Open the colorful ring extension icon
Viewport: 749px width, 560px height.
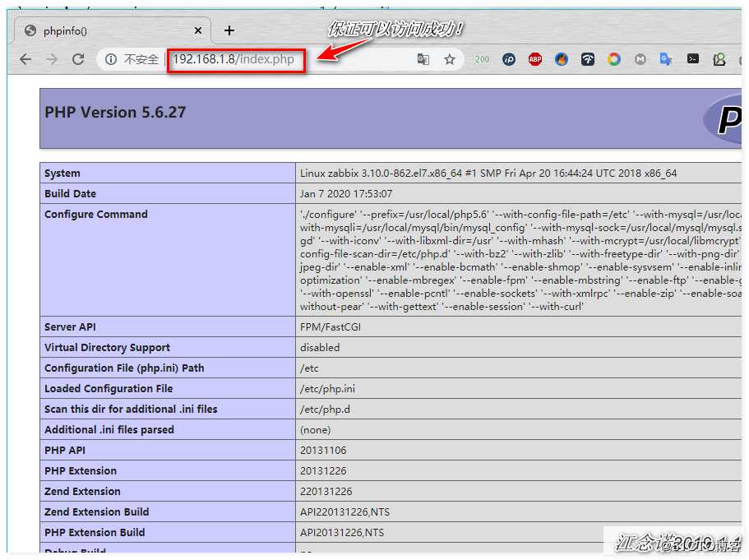[x=614, y=59]
